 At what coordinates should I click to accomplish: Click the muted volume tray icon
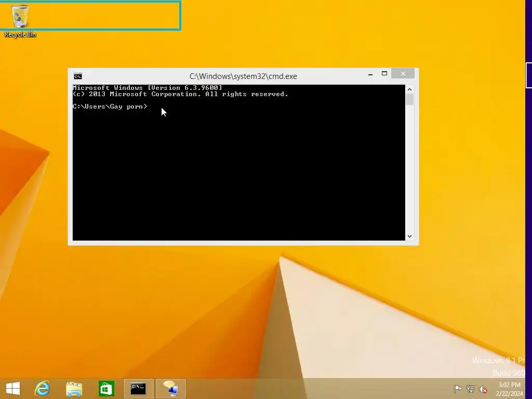tap(483, 389)
